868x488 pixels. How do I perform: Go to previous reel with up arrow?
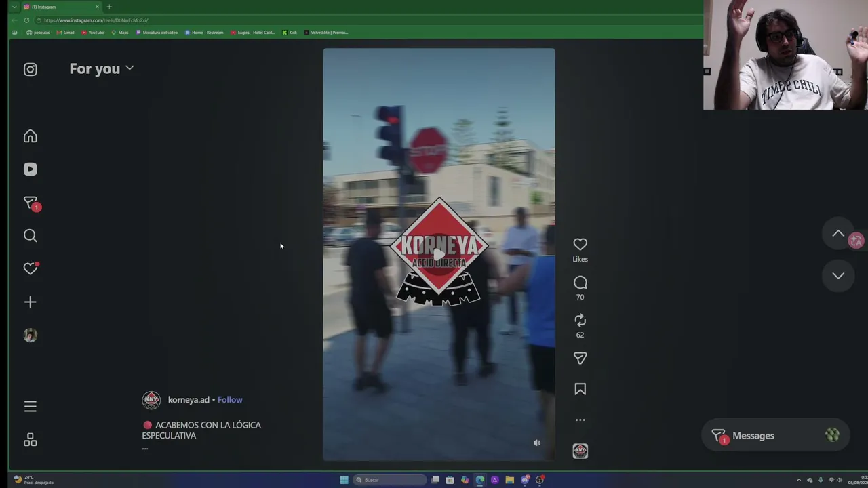coord(838,234)
